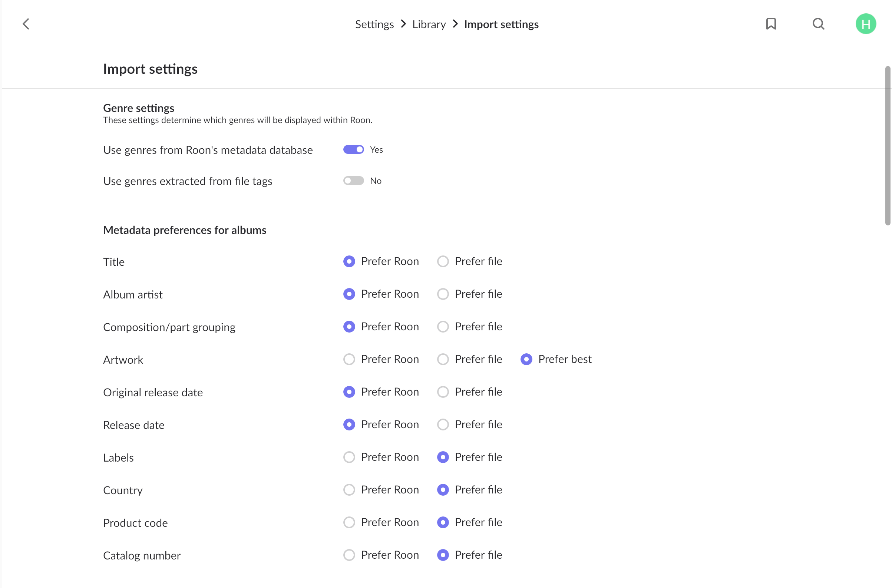This screenshot has height=588, width=892.
Task: Open the bookmarks icon
Action: pos(771,24)
